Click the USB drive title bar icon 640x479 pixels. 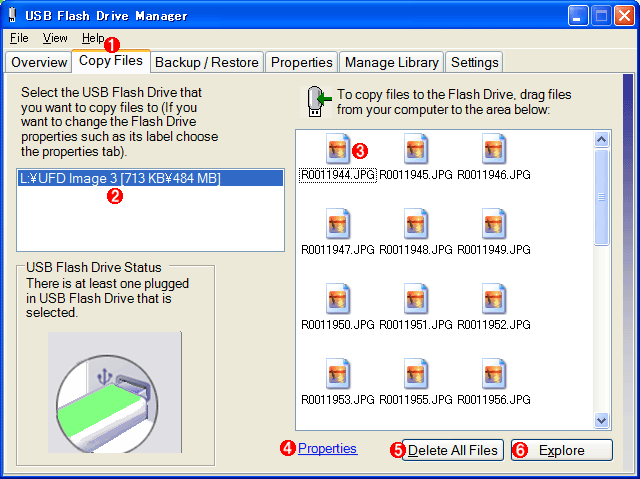click(13, 15)
